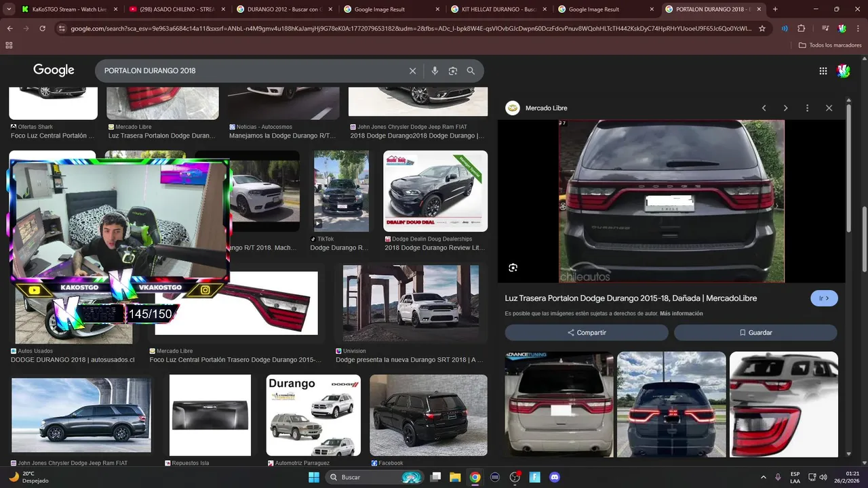Viewport: 868px width, 488px height.
Task: Go to previous image in preview panel
Action: point(764,108)
